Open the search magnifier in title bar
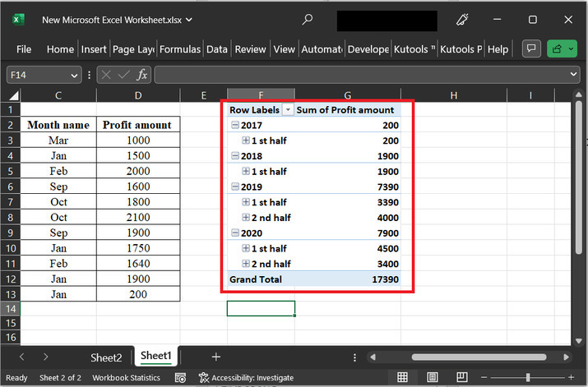 307,19
